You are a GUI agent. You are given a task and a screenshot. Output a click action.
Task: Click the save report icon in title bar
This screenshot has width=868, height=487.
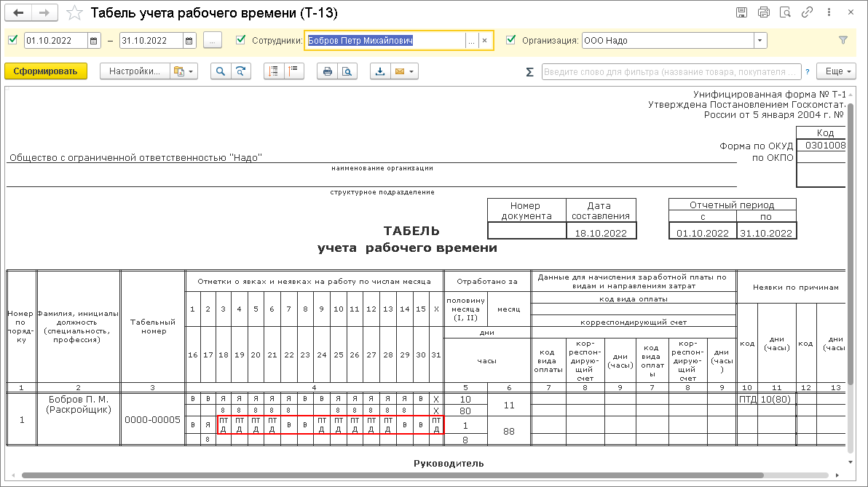pos(742,12)
